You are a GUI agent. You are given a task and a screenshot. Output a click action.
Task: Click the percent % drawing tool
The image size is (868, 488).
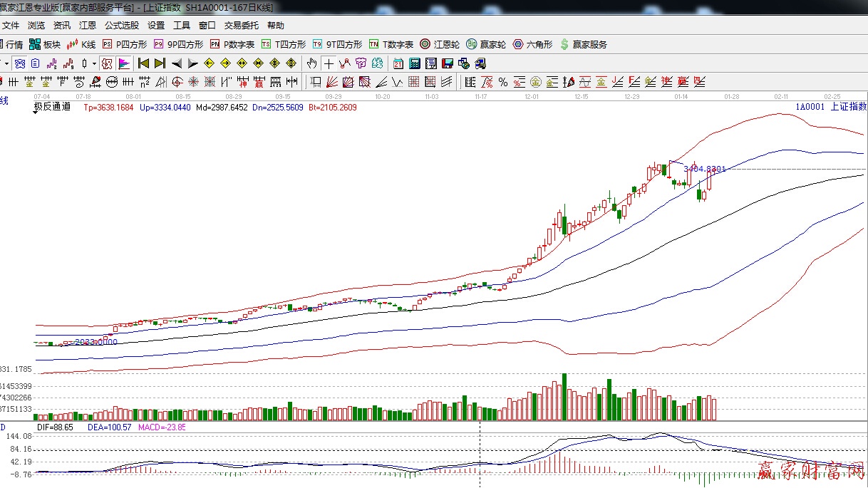[502, 82]
